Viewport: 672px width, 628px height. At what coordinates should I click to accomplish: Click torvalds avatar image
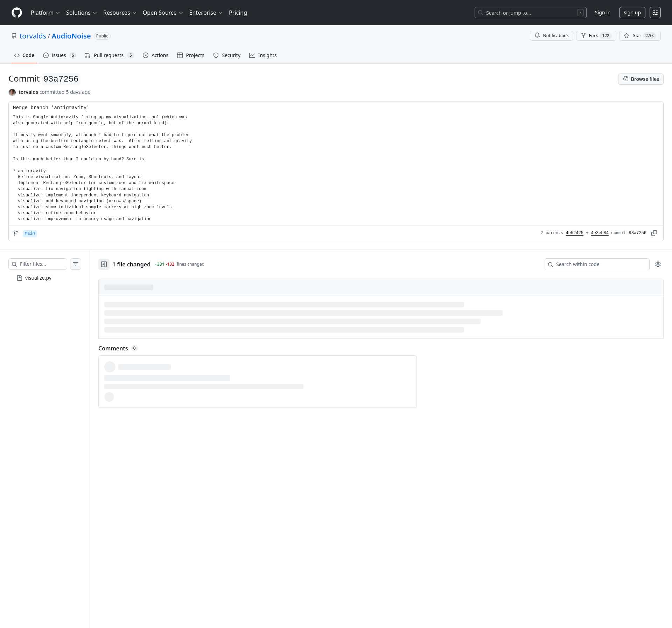(x=12, y=92)
